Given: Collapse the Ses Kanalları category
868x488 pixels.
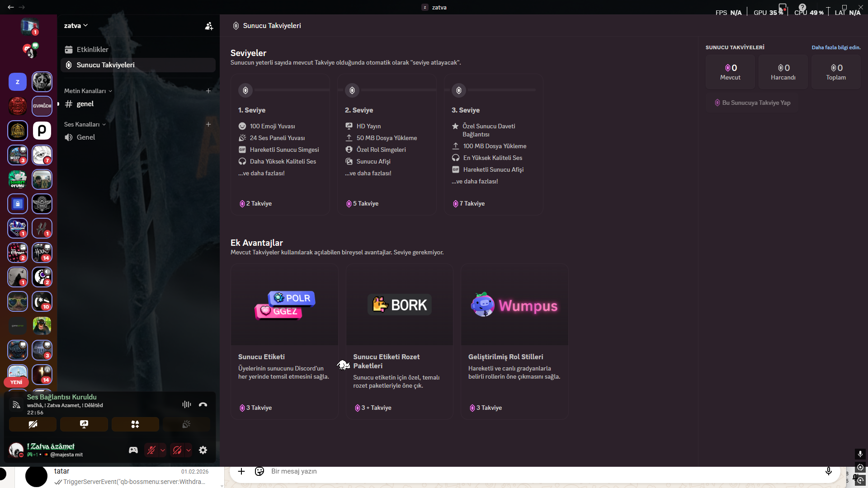Looking at the screenshot, I should coord(85,124).
